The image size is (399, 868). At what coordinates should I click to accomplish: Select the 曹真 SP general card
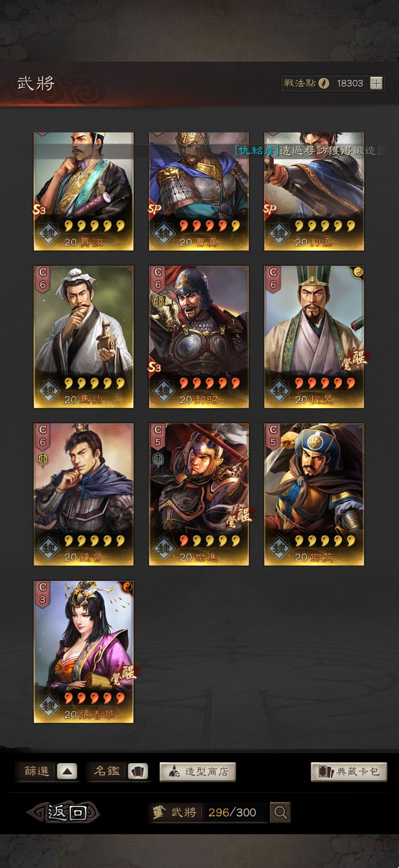click(199, 191)
